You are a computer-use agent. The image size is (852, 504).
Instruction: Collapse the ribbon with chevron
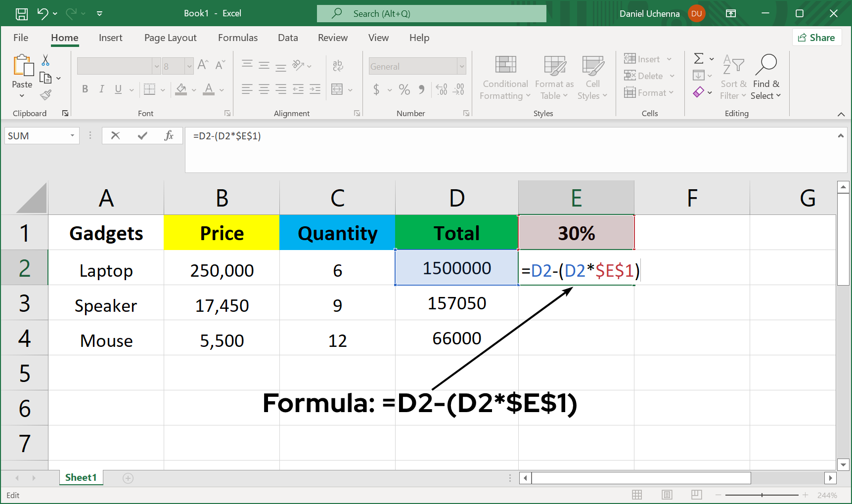841,114
